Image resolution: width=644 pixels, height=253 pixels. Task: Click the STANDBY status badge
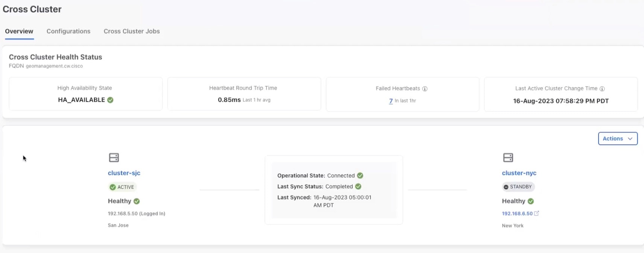(x=518, y=187)
